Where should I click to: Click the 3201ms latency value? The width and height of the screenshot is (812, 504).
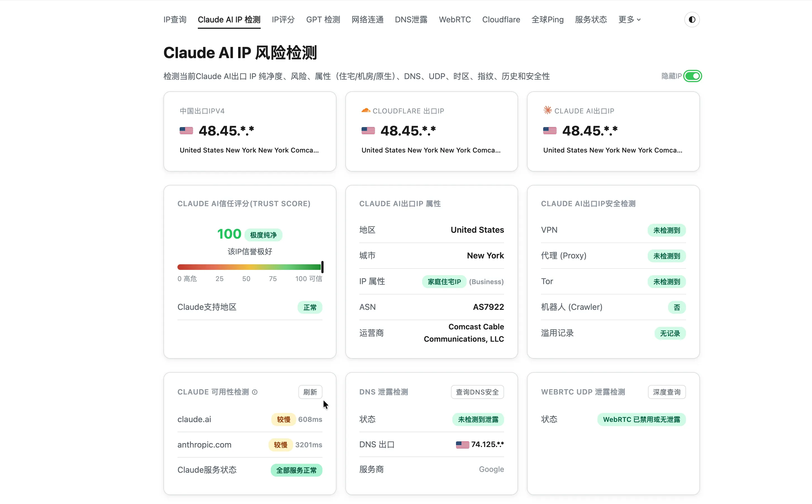309,445
